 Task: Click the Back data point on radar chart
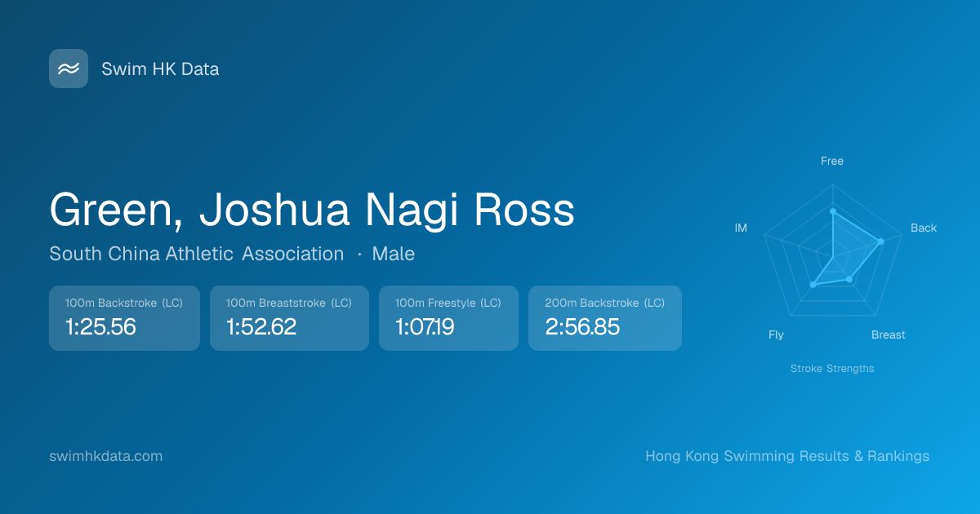pos(880,241)
